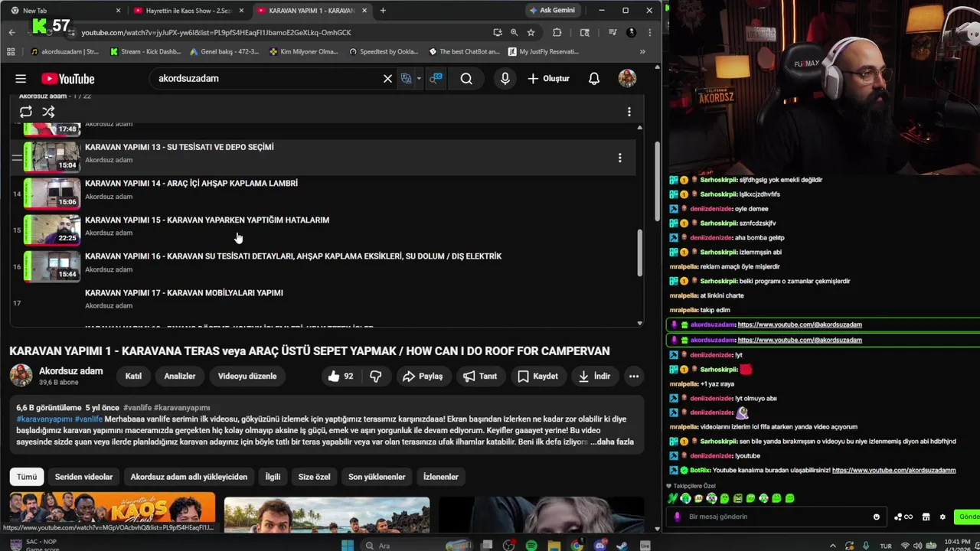Image resolution: width=980 pixels, height=551 pixels.
Task: Open Analizler analytics button
Action: pyautogui.click(x=180, y=376)
